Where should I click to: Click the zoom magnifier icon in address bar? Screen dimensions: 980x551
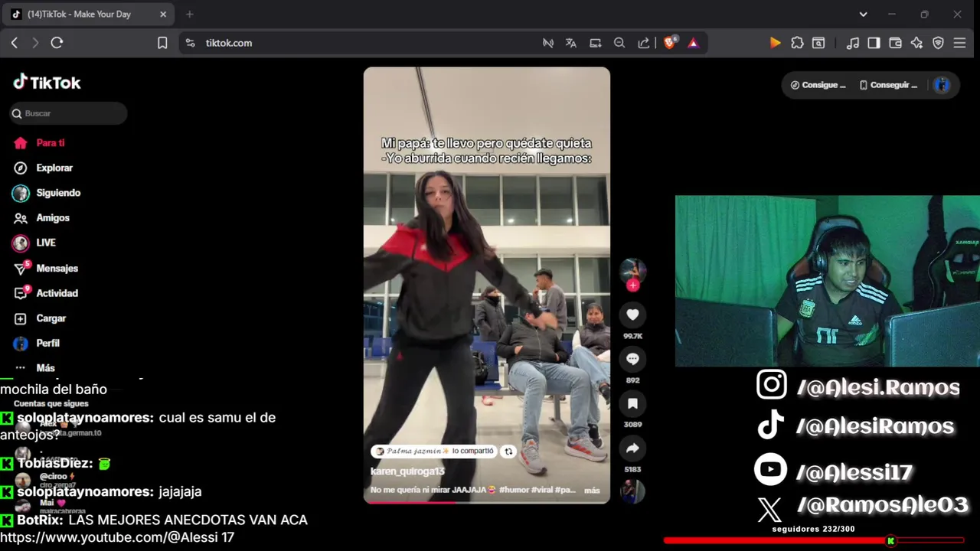pyautogui.click(x=619, y=43)
